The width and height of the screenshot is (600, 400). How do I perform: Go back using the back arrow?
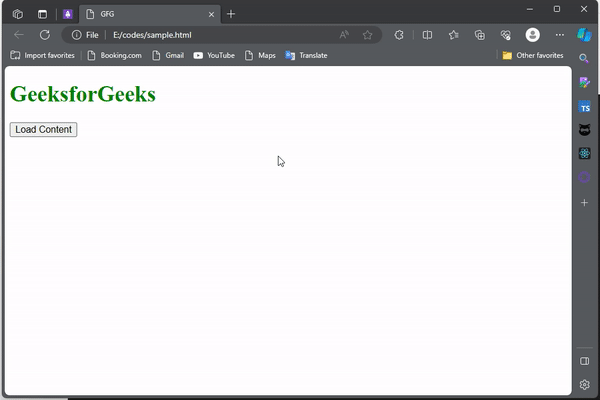point(18,35)
